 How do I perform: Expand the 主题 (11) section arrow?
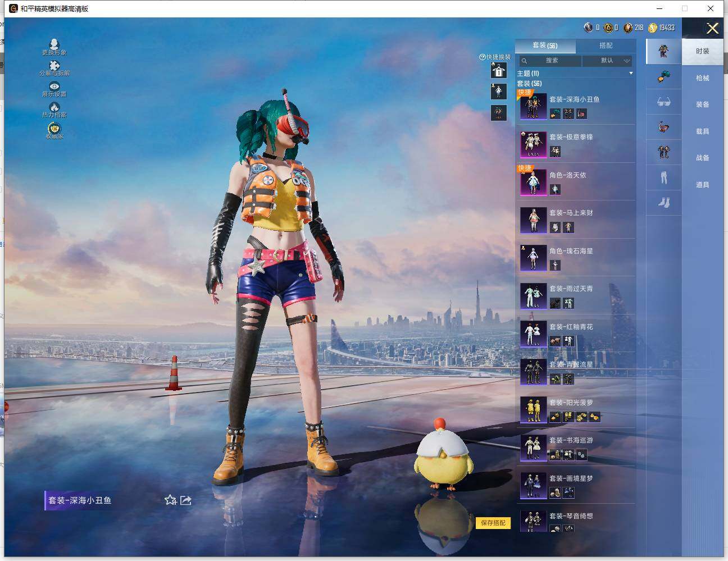pos(631,74)
